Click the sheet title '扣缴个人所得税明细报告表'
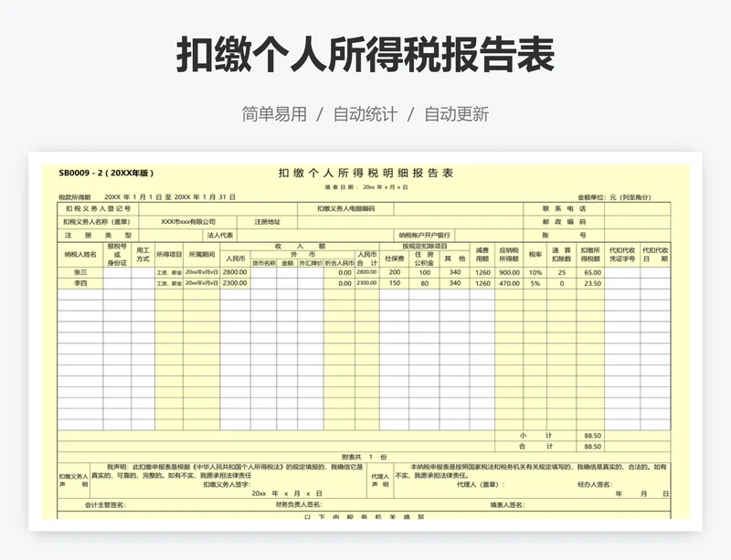The width and height of the screenshot is (731, 560). pos(366,173)
